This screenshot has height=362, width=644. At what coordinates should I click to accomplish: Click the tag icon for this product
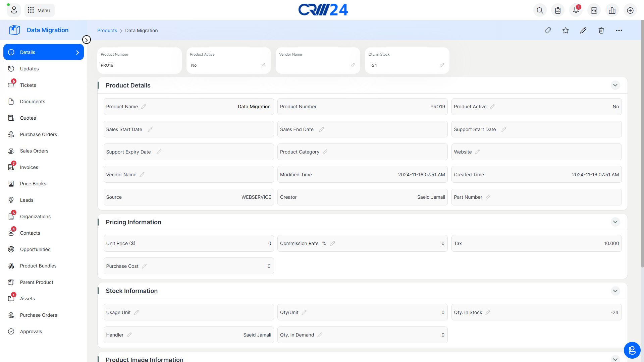[548, 31]
